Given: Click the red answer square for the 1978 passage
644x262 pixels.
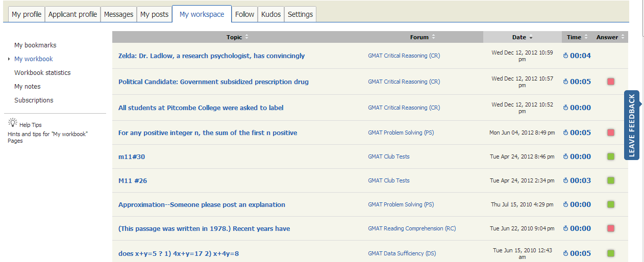Looking at the screenshot, I should pos(610,228).
